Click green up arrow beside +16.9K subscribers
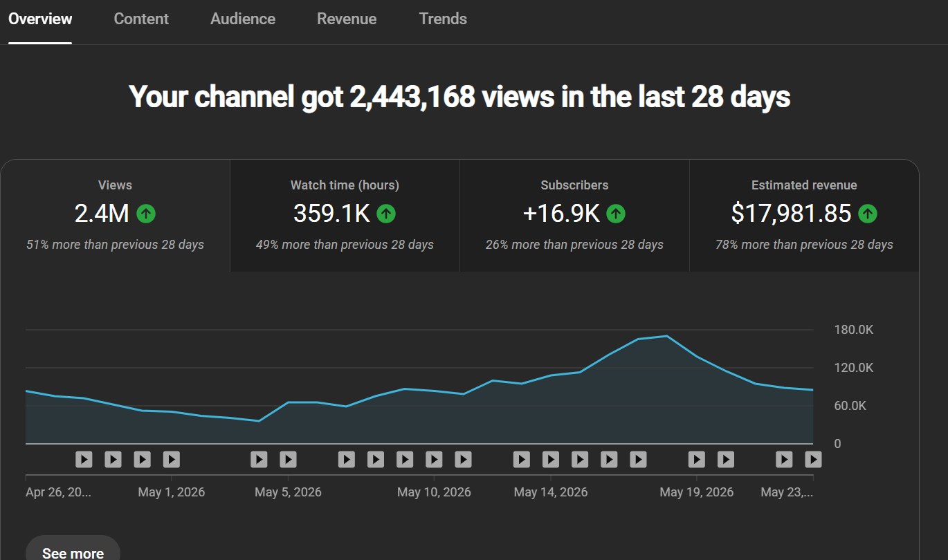 point(616,214)
